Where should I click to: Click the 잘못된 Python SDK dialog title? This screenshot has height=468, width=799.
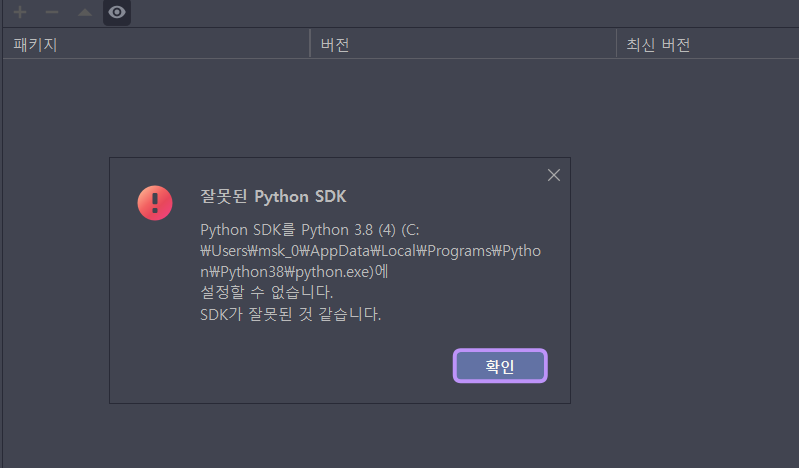pyautogui.click(x=273, y=196)
